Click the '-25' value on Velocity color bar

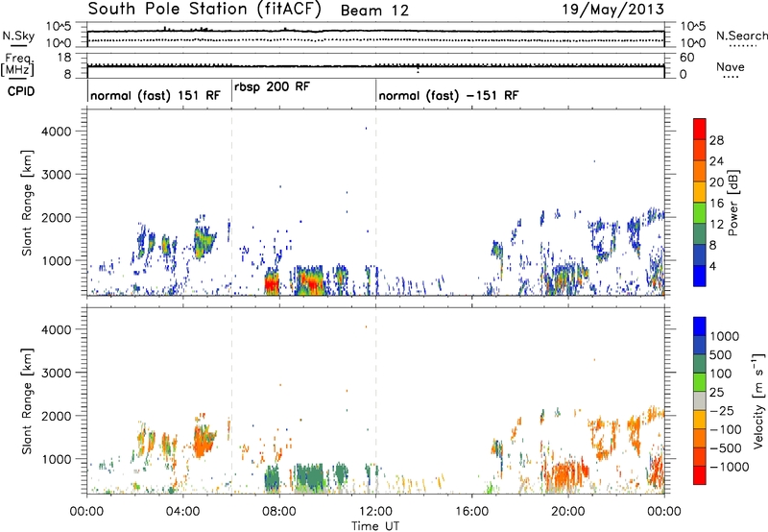pyautogui.click(x=724, y=410)
